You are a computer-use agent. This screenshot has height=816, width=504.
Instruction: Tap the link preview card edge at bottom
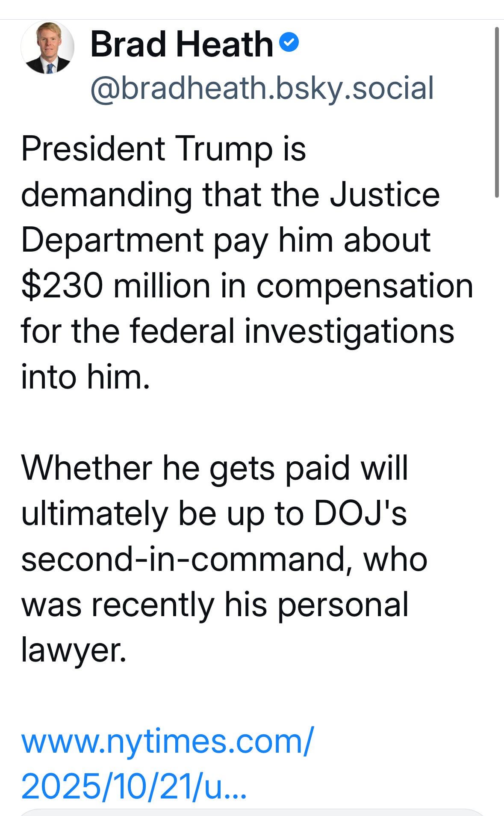click(x=252, y=811)
